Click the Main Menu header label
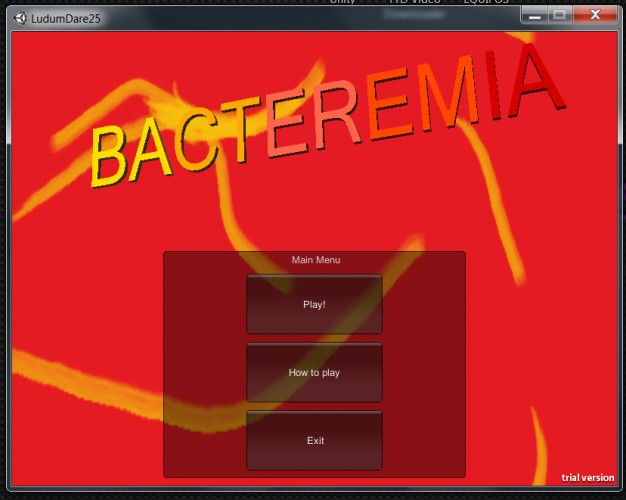The width and height of the screenshot is (626, 500). pyautogui.click(x=316, y=260)
